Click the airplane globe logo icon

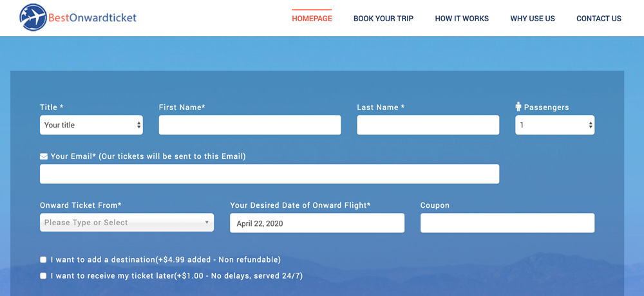click(33, 17)
